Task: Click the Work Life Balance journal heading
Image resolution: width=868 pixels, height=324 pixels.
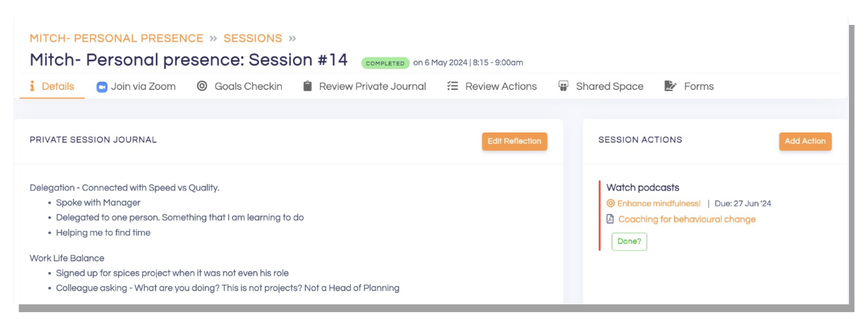Action: pyautogui.click(x=67, y=258)
